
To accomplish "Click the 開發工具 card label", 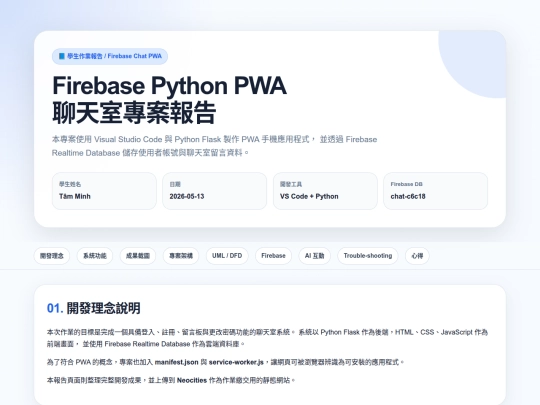I will coord(291,184).
